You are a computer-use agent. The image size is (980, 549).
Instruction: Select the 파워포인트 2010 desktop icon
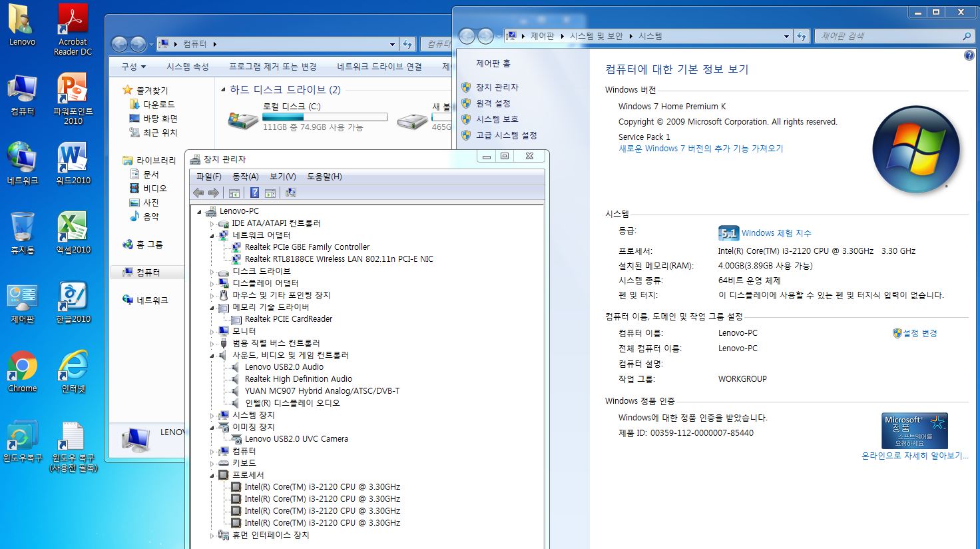pyautogui.click(x=73, y=99)
